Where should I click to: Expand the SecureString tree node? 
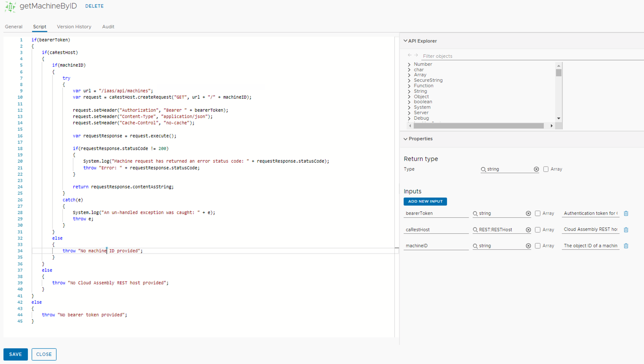(409, 80)
